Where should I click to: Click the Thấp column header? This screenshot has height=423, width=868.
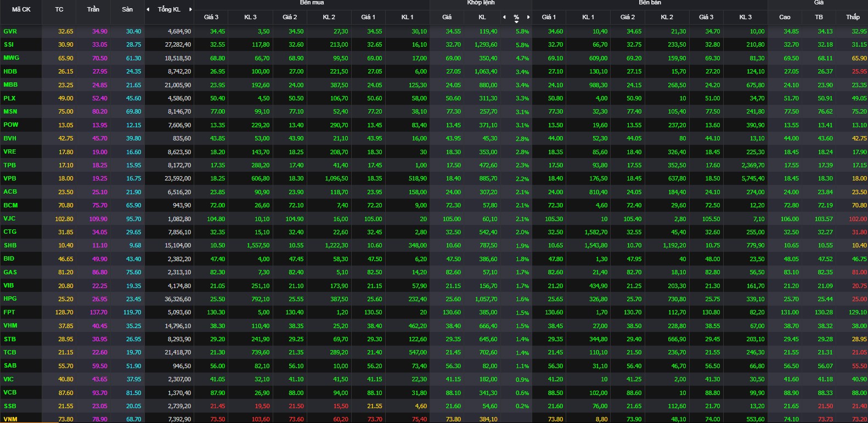click(x=853, y=17)
